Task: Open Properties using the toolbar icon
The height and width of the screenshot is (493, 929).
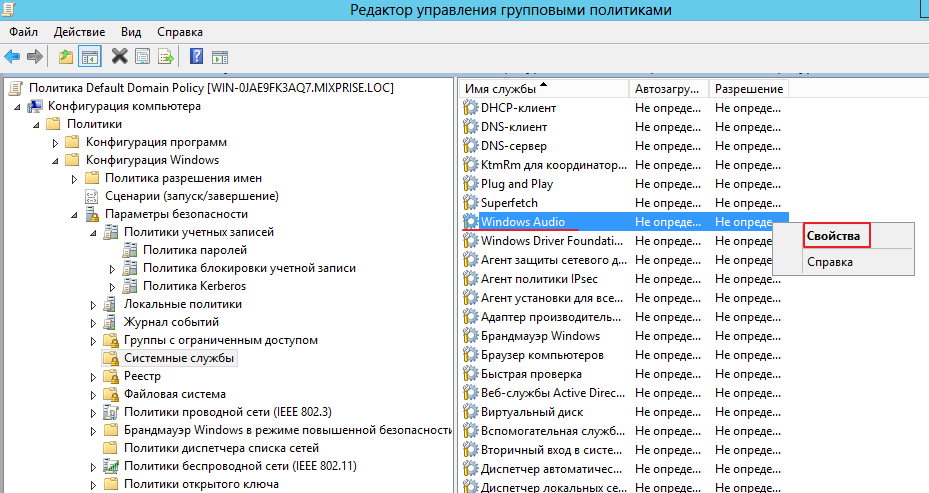Action: pyautogui.click(x=142, y=56)
